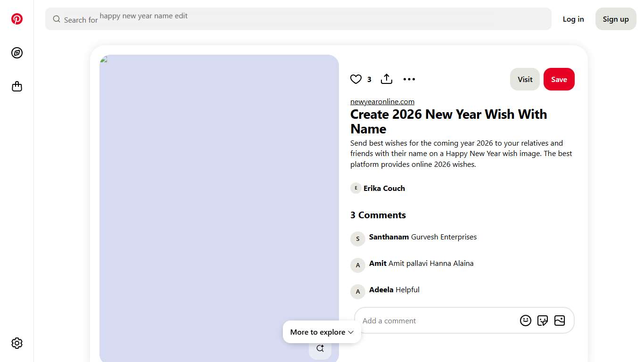Attach a sticker to the comment

543,320
